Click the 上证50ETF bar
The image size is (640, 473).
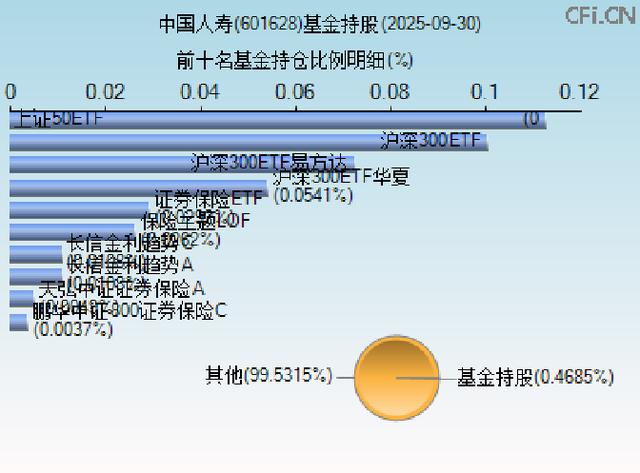click(278, 120)
